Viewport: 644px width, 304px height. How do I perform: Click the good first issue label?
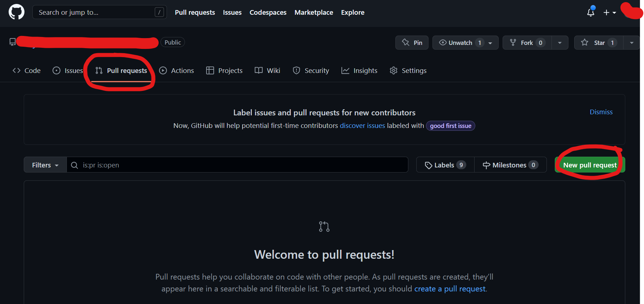(x=450, y=126)
